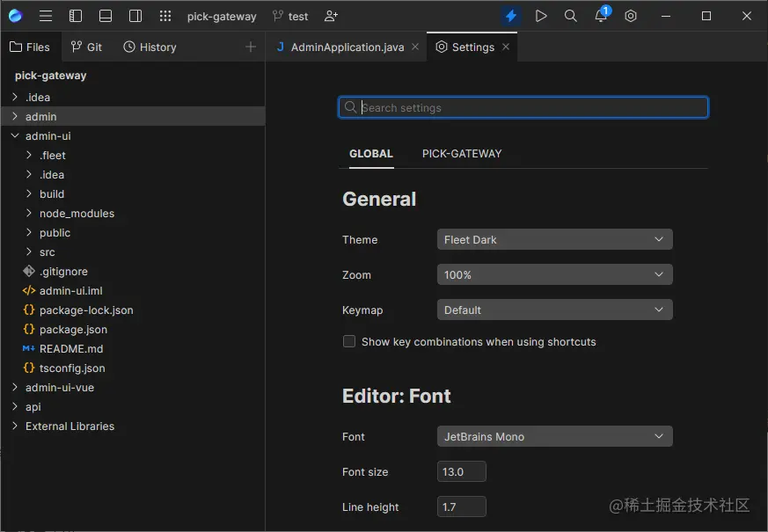768x532 pixels.
Task: Open the tools grid icon
Action: pyautogui.click(x=165, y=16)
